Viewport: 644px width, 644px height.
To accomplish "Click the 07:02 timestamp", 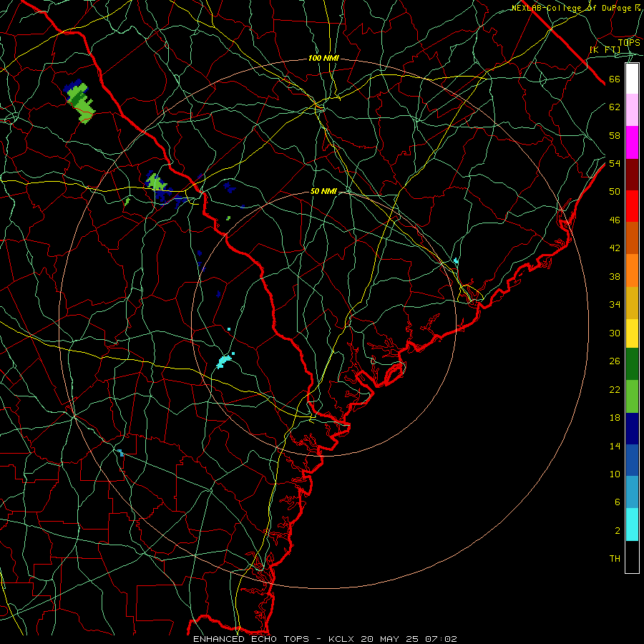I will (x=441, y=639).
